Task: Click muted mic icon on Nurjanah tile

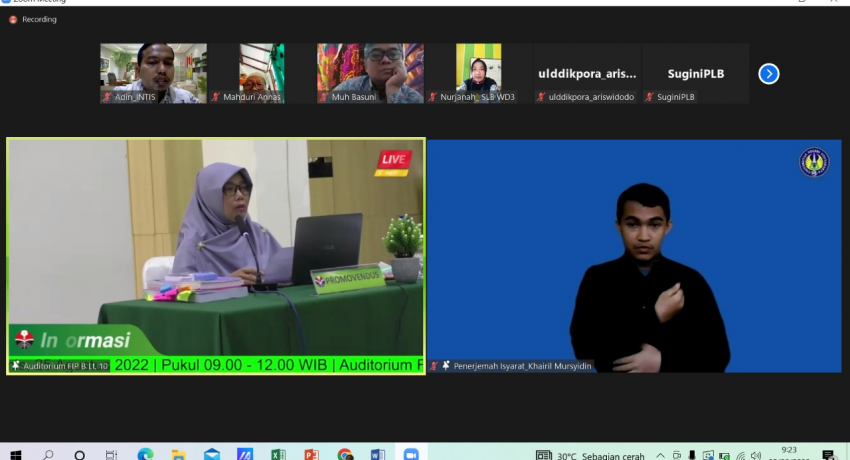Action: (433, 97)
